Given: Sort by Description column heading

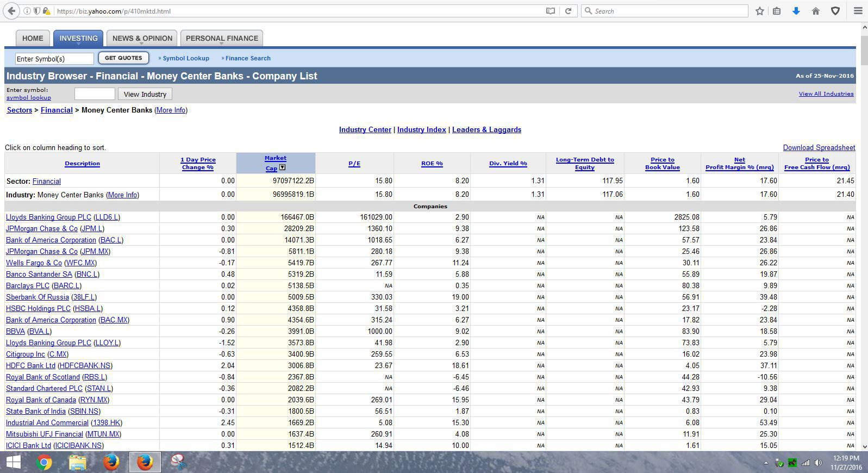Looking at the screenshot, I should click(82, 163).
